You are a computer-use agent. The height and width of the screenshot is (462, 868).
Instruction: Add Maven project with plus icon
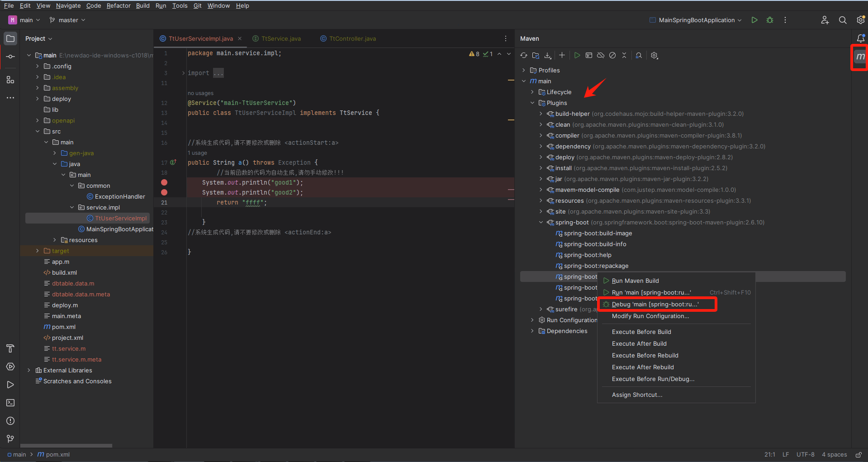(x=562, y=55)
